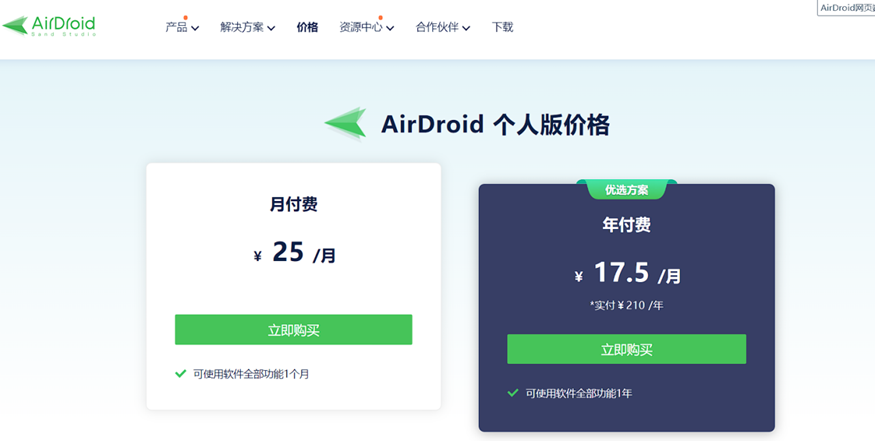Screen dimensions: 875x441
Task: Click the orange notification dot on 资源中心
Action: pos(381,18)
